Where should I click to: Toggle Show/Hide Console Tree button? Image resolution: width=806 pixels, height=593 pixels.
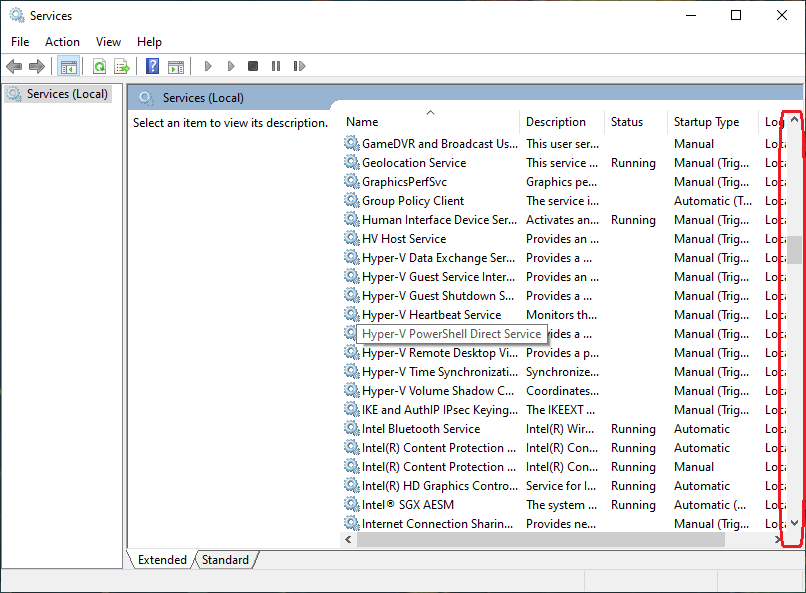click(x=69, y=66)
